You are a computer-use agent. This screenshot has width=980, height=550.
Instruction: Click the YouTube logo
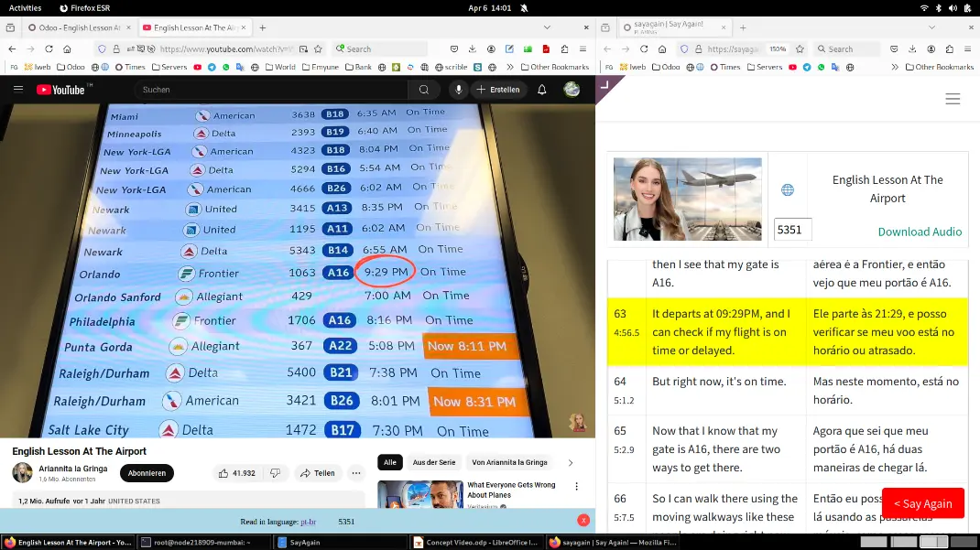(x=60, y=90)
